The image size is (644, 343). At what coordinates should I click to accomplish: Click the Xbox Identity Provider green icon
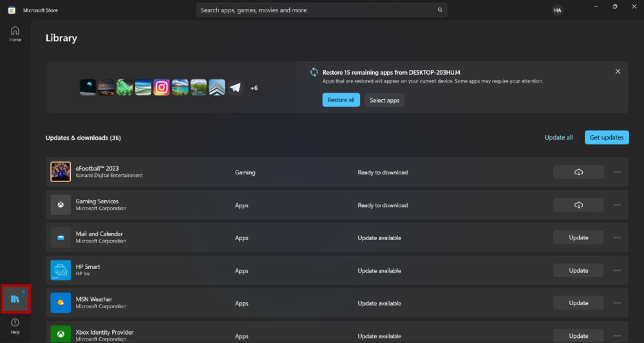point(61,335)
